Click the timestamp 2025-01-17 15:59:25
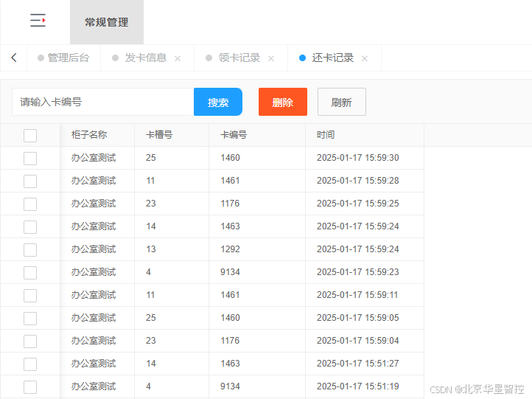532x399 pixels. [357, 204]
